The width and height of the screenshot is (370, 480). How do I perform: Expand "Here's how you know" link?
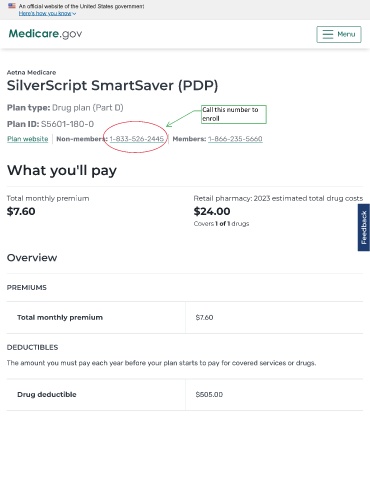[45, 13]
